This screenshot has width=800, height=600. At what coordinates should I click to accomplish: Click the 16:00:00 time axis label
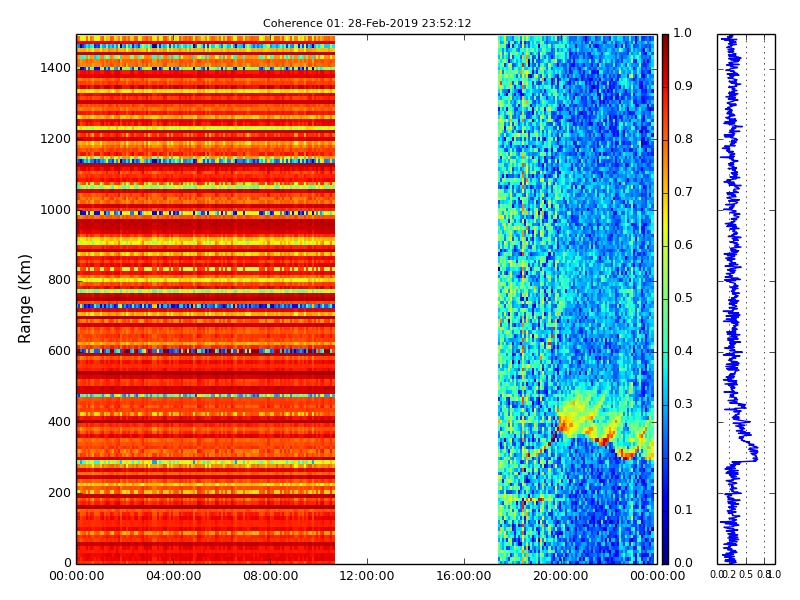[x=464, y=576]
